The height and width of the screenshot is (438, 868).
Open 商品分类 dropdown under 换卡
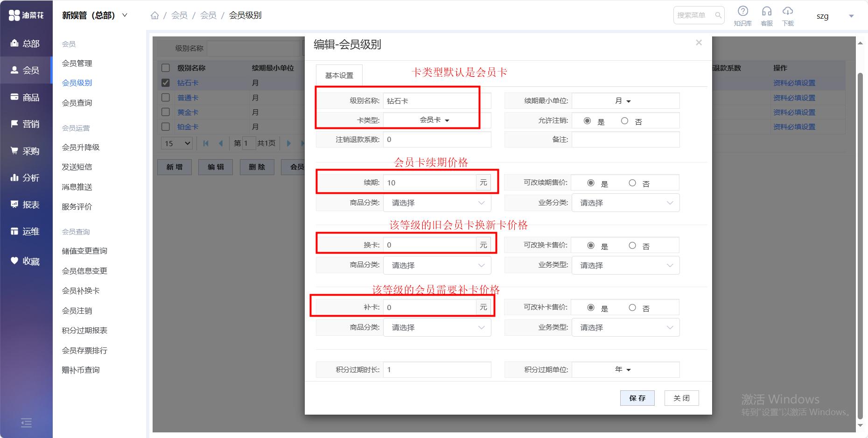(x=437, y=265)
